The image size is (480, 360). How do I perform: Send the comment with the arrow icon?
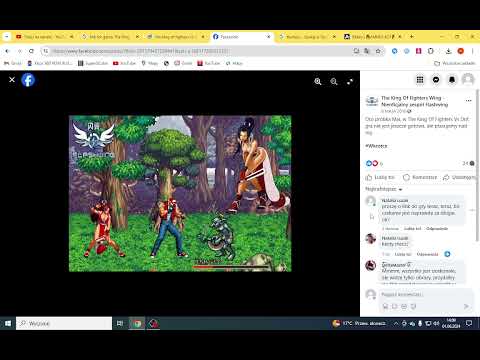[x=466, y=306]
